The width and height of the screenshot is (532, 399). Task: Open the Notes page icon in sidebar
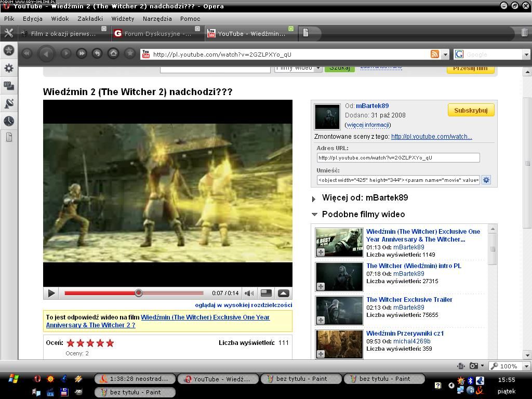[9, 137]
